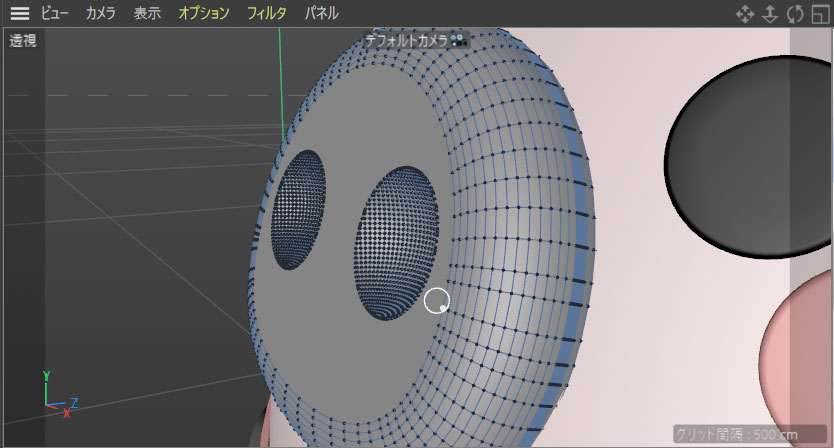The height and width of the screenshot is (448, 834).
Task: Click the camera move (pan) icon
Action: pos(744,14)
